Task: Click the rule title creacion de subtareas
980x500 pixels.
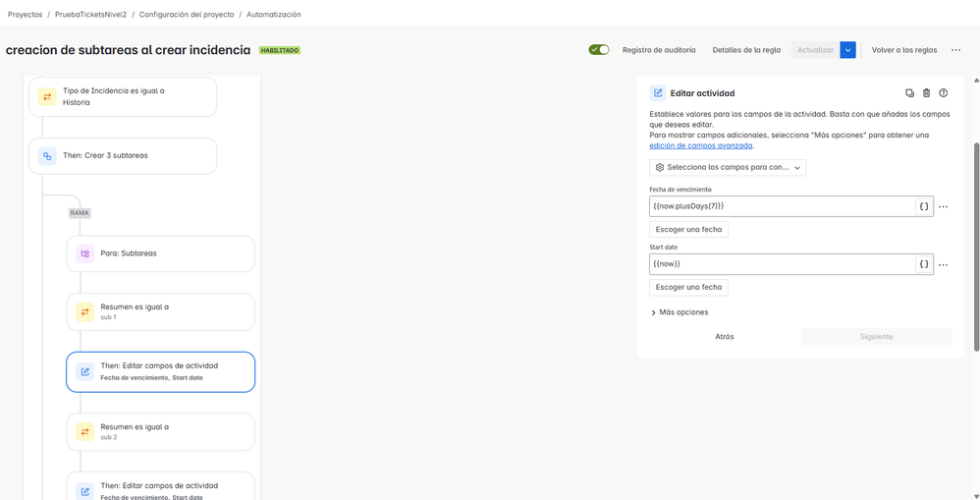Action: (128, 50)
